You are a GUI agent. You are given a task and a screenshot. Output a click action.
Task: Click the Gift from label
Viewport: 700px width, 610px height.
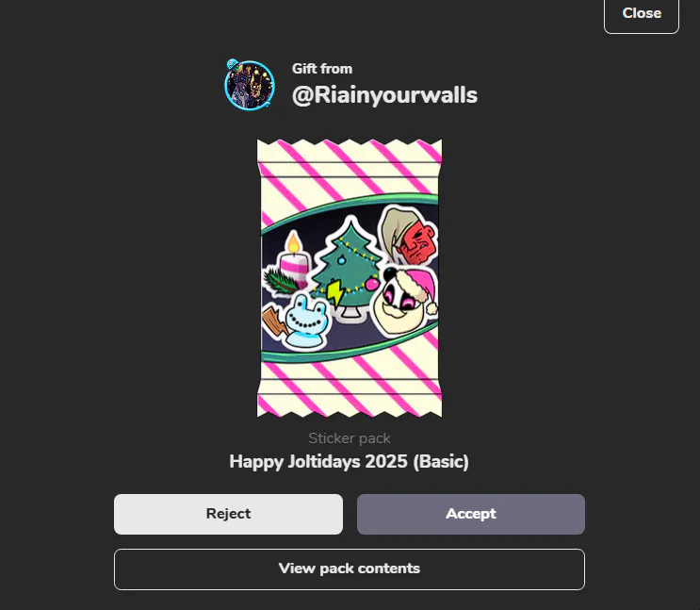(322, 69)
